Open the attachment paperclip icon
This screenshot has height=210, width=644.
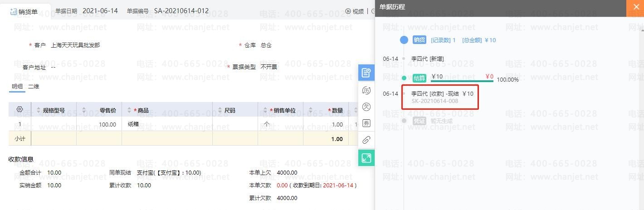click(x=366, y=140)
